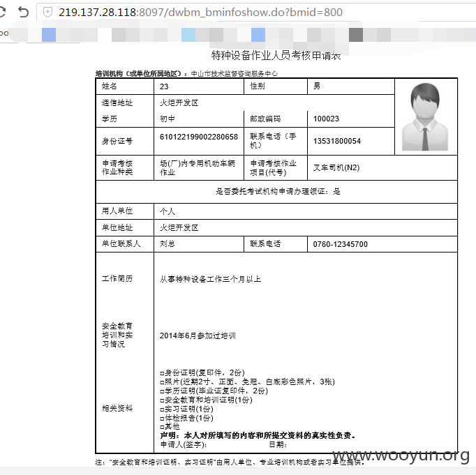
Task: Click the applicant photo placeholder
Action: [x=425, y=116]
